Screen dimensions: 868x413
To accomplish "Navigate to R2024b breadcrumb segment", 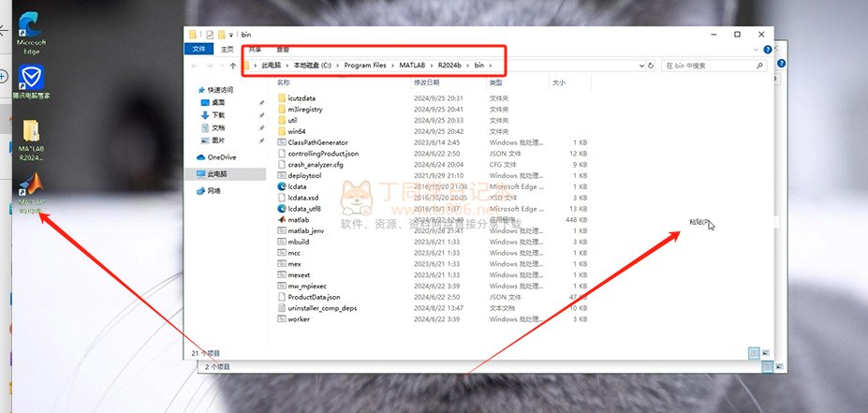I will (x=449, y=66).
